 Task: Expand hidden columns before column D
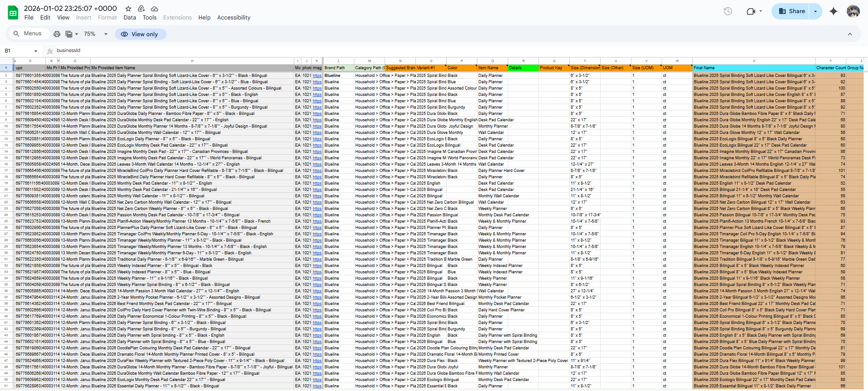15,61
